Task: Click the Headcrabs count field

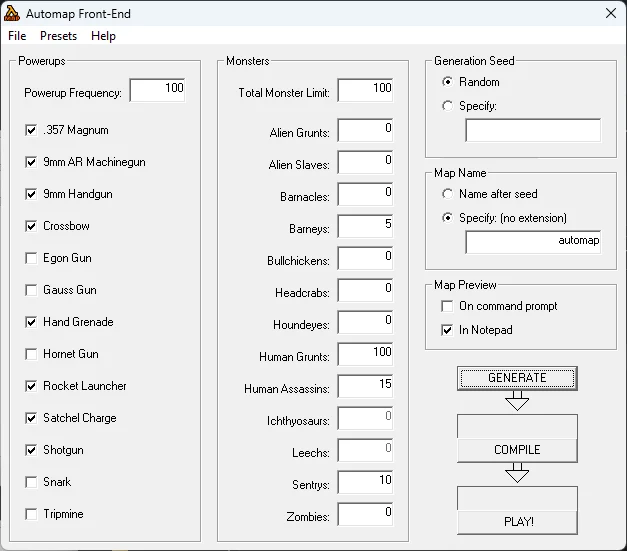Action: point(365,290)
